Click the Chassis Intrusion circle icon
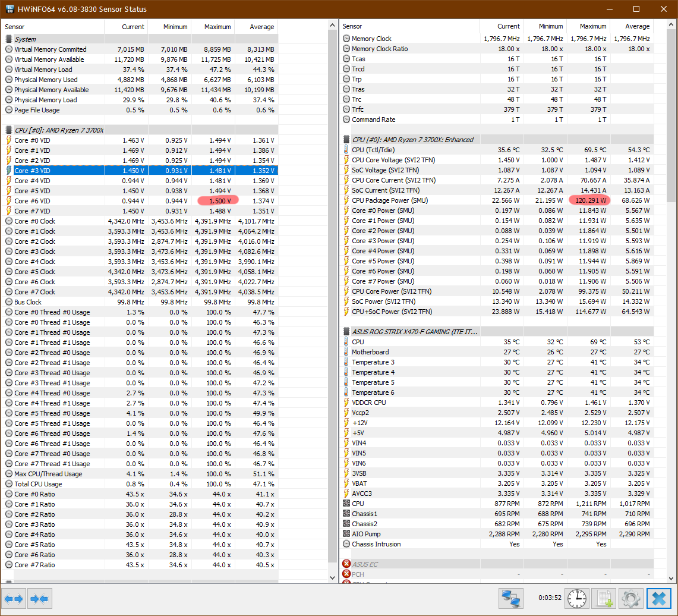Image resolution: width=678 pixels, height=616 pixels. [346, 544]
